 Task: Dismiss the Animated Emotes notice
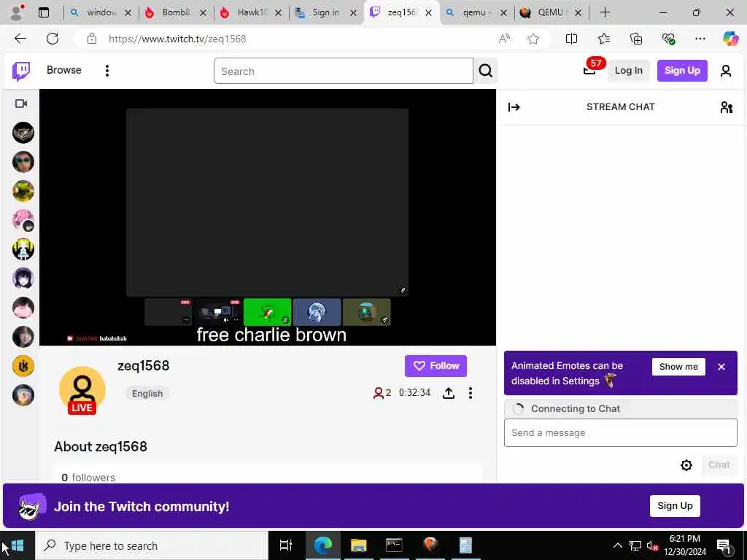pos(721,367)
